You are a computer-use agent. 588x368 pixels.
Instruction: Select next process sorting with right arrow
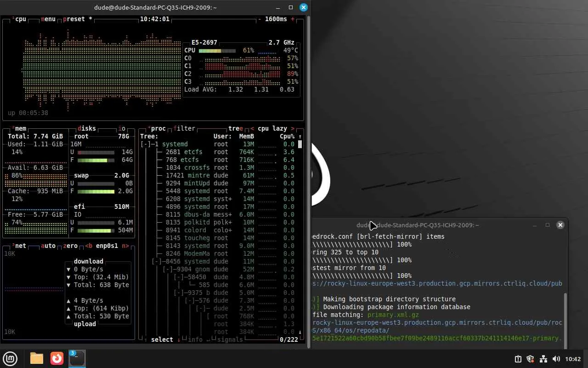(293, 128)
